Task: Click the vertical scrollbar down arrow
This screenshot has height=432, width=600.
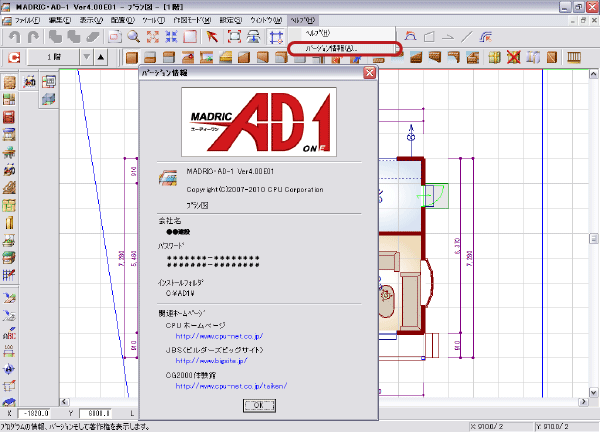Action: pyautogui.click(x=593, y=392)
